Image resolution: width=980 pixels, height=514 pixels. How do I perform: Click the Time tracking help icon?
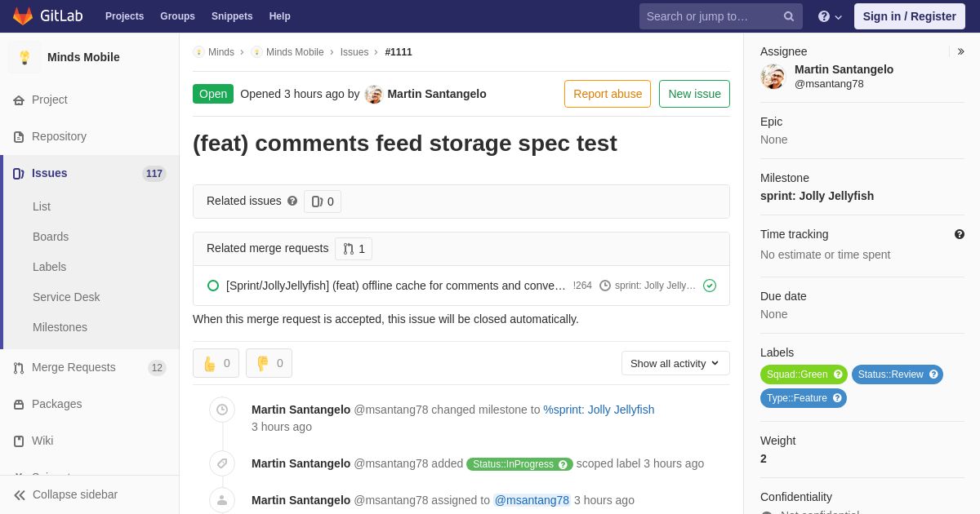[x=960, y=234]
